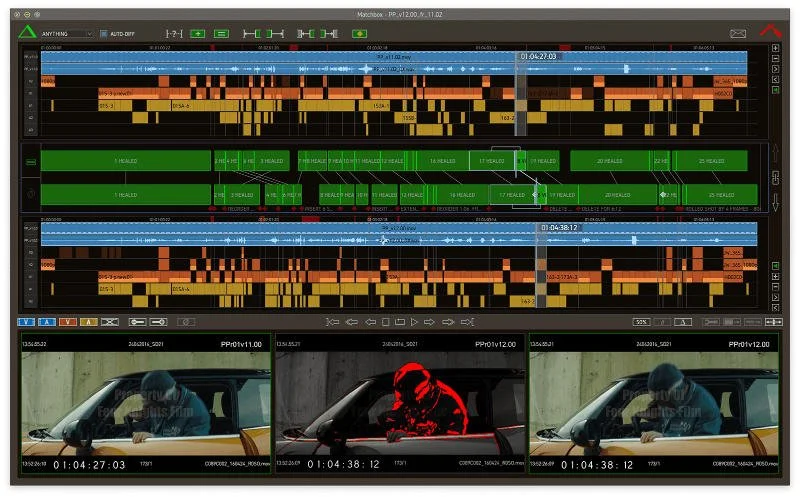Zoom out upper timeline with minus icon
800x497 pixels.
(776, 58)
